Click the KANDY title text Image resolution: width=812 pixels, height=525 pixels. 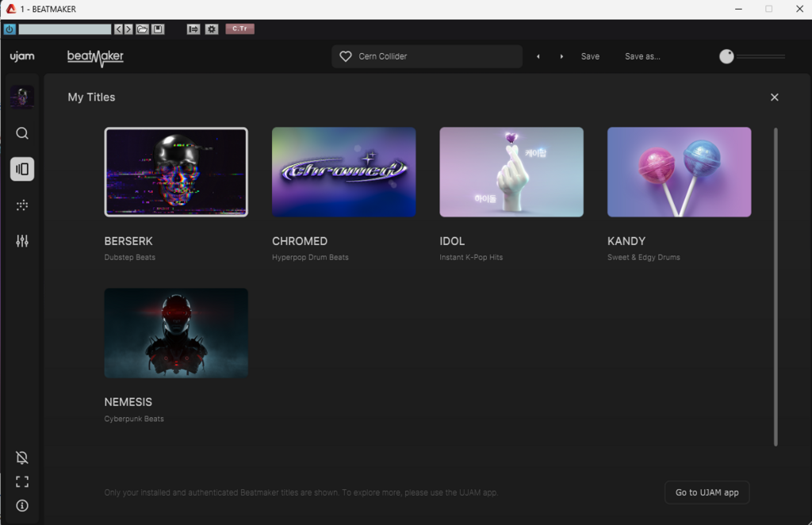point(626,241)
